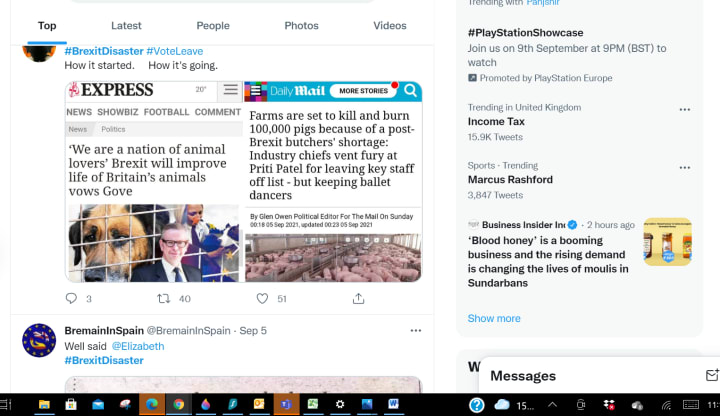
Task: Open the Express article image
Action: click(x=154, y=182)
